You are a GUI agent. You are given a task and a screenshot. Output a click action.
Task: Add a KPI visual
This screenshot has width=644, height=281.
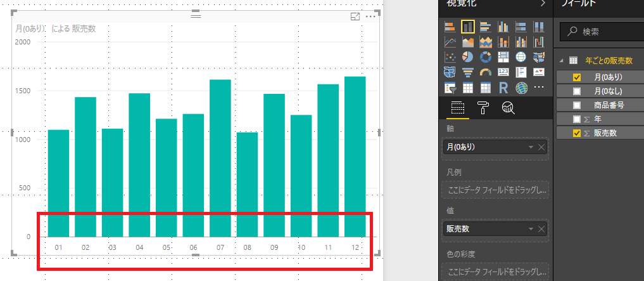(538, 72)
